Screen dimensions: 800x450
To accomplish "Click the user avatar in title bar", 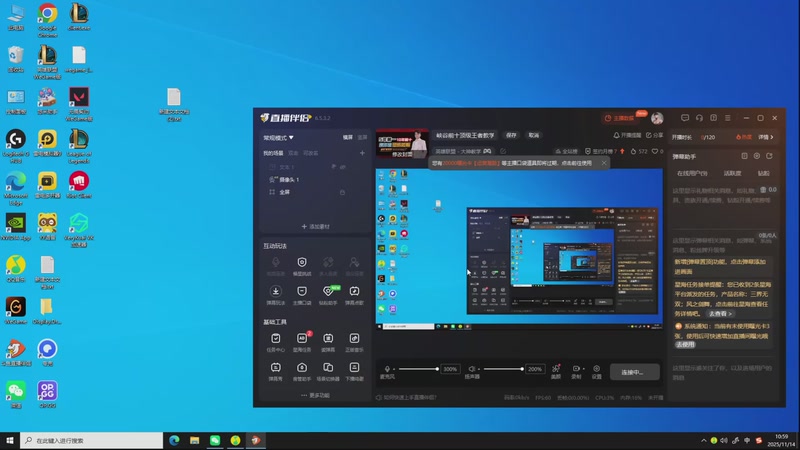I will [657, 118].
